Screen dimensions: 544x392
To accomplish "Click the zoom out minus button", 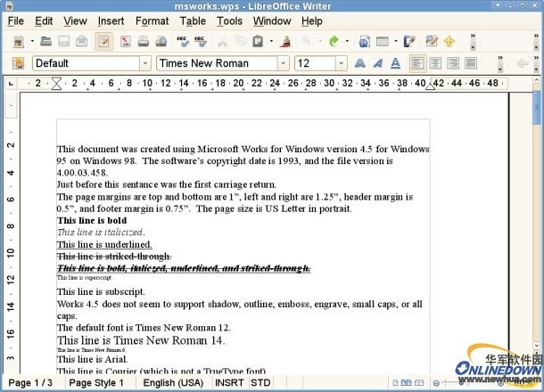I will coord(436,383).
